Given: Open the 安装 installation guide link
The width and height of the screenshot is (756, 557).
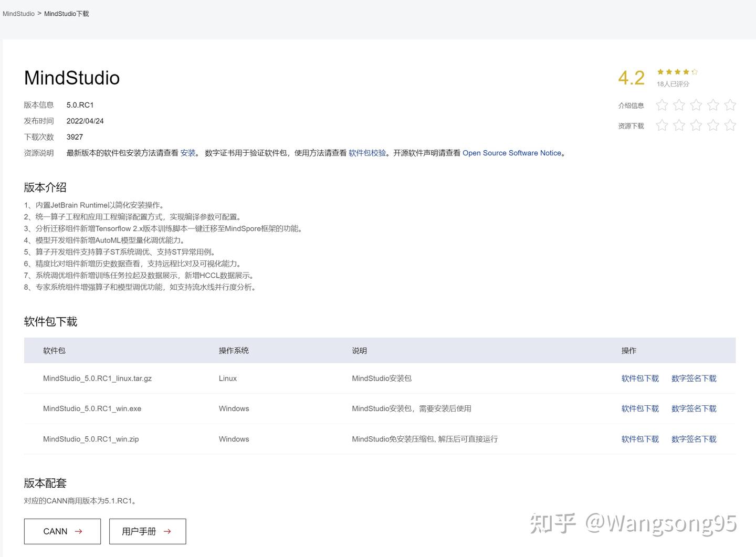Looking at the screenshot, I should [187, 153].
